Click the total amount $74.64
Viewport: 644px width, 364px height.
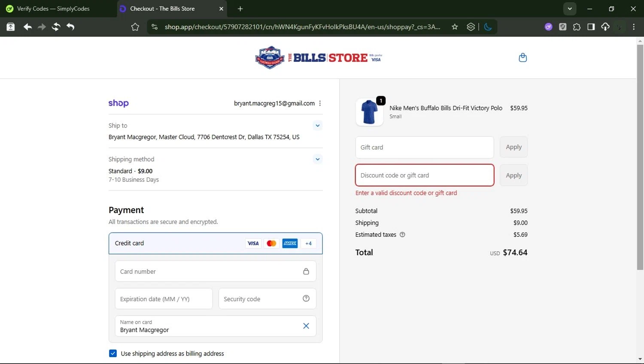tap(515, 252)
